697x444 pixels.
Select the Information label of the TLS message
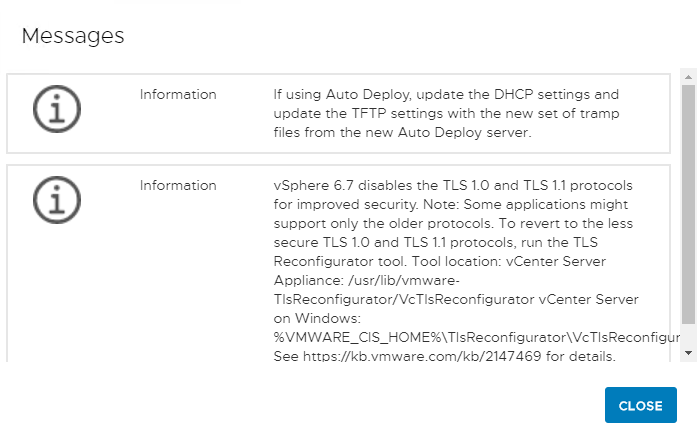point(178,185)
